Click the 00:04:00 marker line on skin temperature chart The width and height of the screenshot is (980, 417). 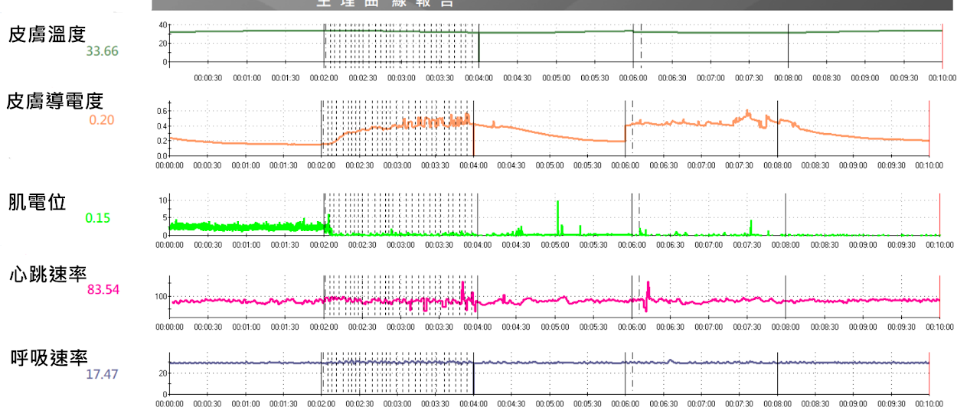(x=479, y=44)
